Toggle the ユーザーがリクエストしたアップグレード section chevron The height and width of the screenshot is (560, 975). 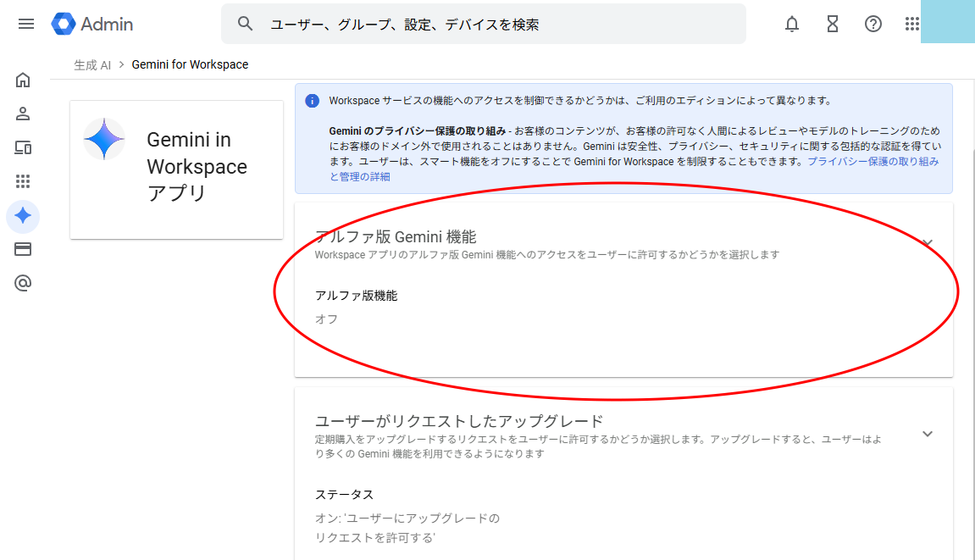click(x=928, y=434)
